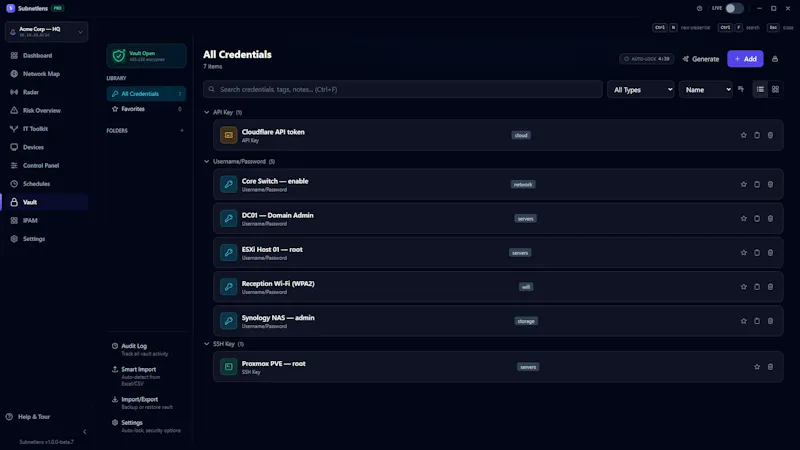Click the search credentials field
This screenshot has width=800, height=450.
pyautogui.click(x=403, y=89)
